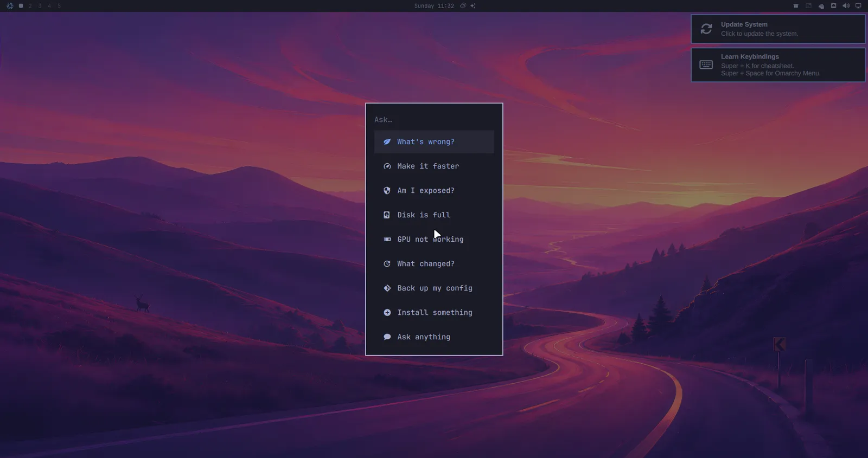Select the "What's wrong?" menu entry
Viewport: 868px width, 458px height.
[x=434, y=142]
